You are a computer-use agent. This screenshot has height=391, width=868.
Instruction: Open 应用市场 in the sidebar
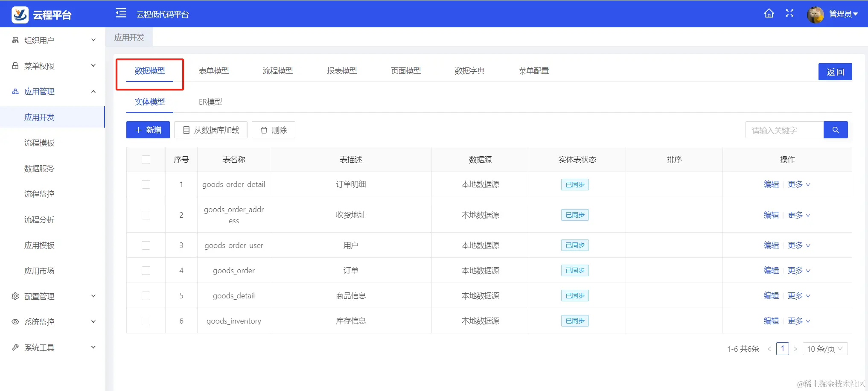click(x=39, y=271)
